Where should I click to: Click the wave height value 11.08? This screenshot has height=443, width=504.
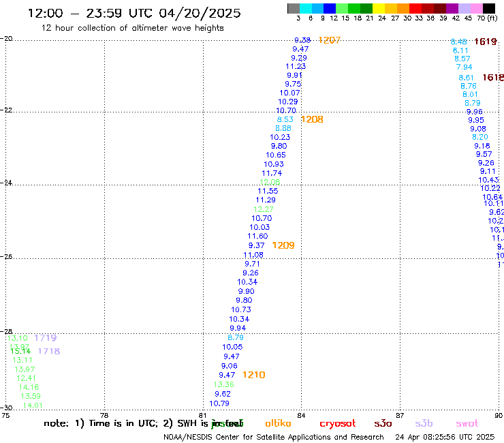tap(253, 255)
